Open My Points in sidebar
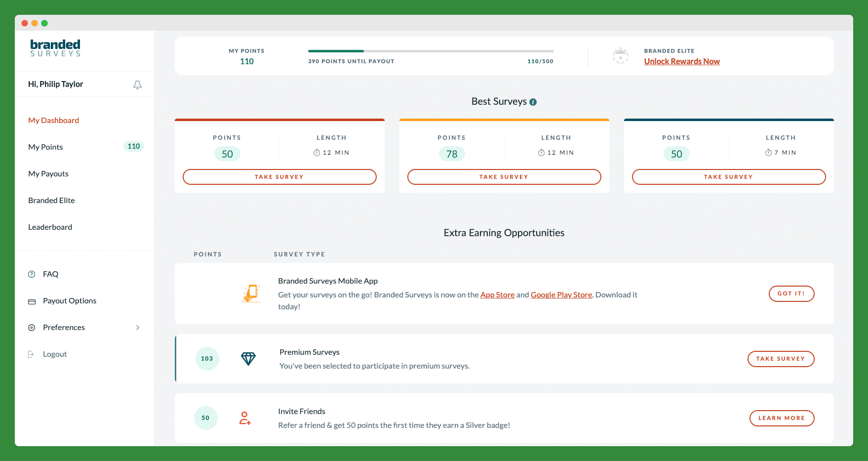This screenshot has width=868, height=461. pyautogui.click(x=45, y=147)
